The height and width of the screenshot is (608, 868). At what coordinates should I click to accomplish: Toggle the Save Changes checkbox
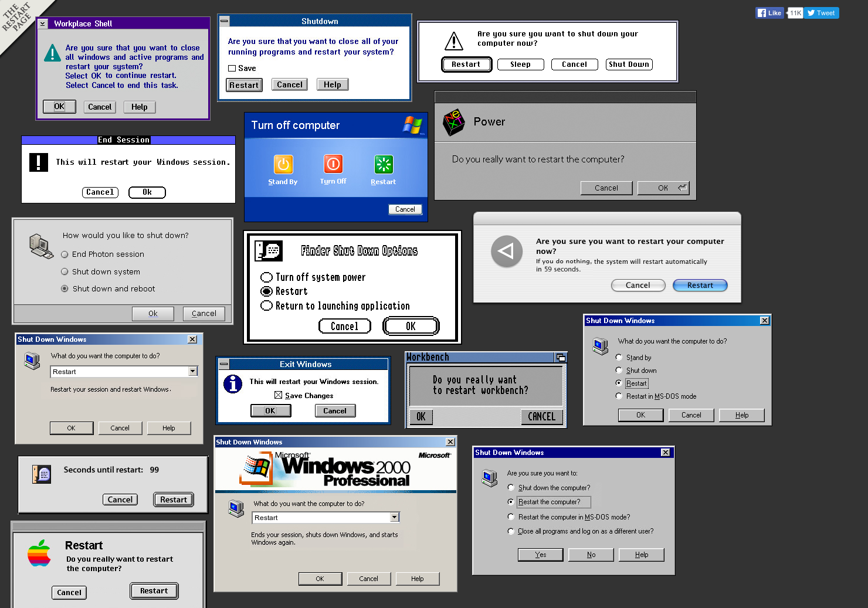coord(279,395)
